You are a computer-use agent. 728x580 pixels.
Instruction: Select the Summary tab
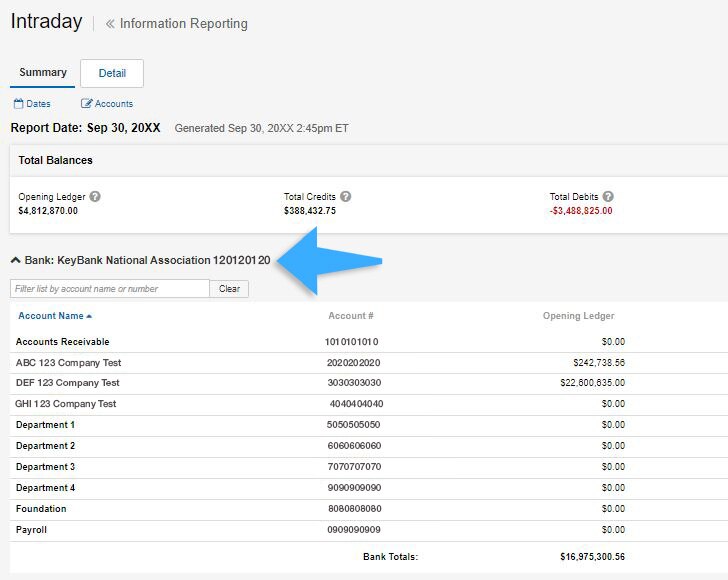pyautogui.click(x=43, y=73)
